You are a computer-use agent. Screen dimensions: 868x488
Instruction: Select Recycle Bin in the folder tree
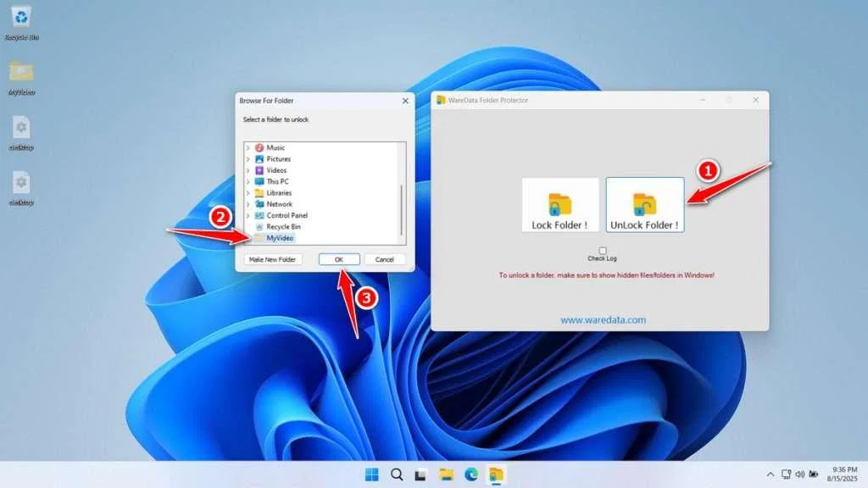282,226
